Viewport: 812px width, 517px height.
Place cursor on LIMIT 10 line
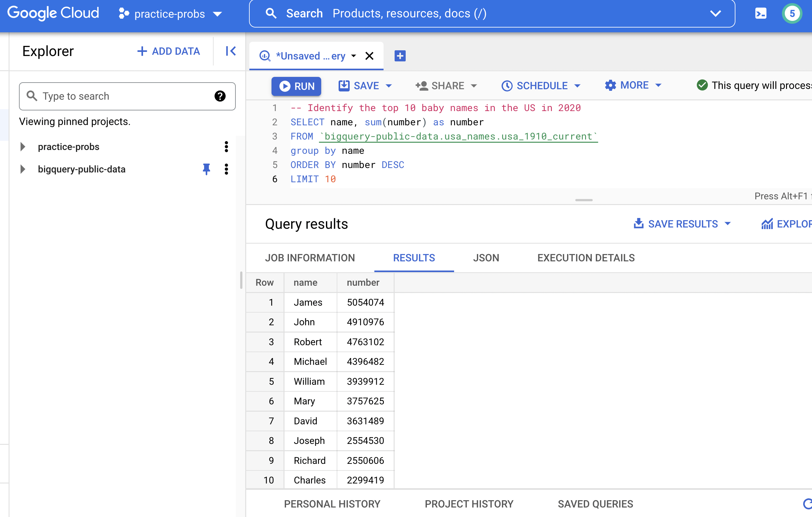313,179
